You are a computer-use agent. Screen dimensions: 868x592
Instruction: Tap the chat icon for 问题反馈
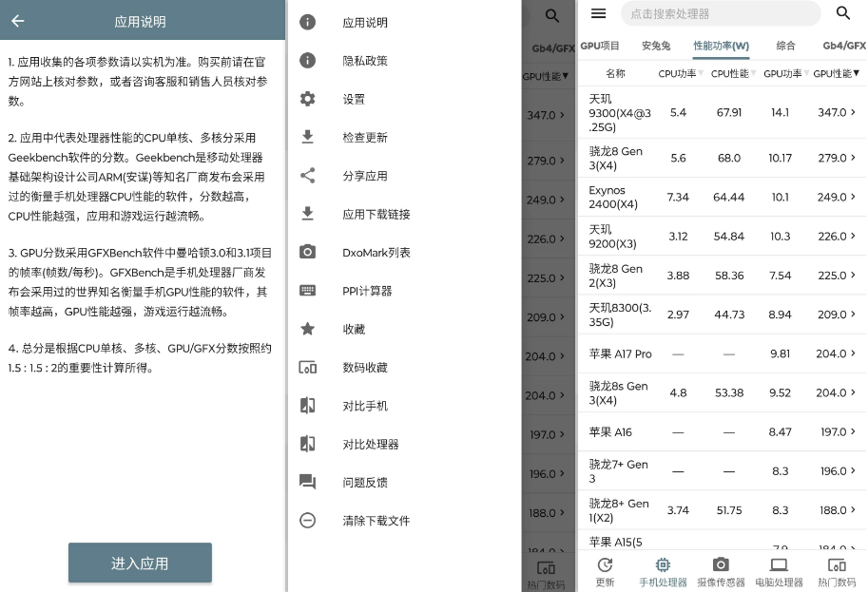[x=307, y=482]
